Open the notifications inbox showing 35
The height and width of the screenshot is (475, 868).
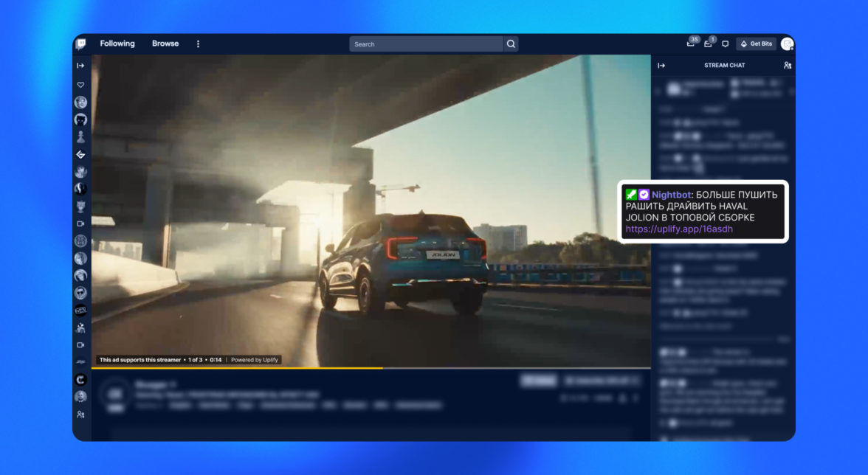(691, 44)
